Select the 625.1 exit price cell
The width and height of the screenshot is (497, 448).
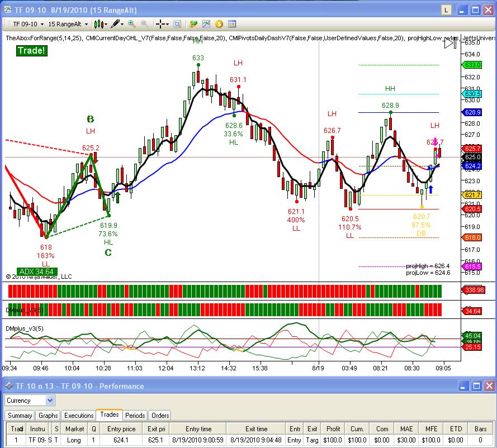[x=155, y=440]
